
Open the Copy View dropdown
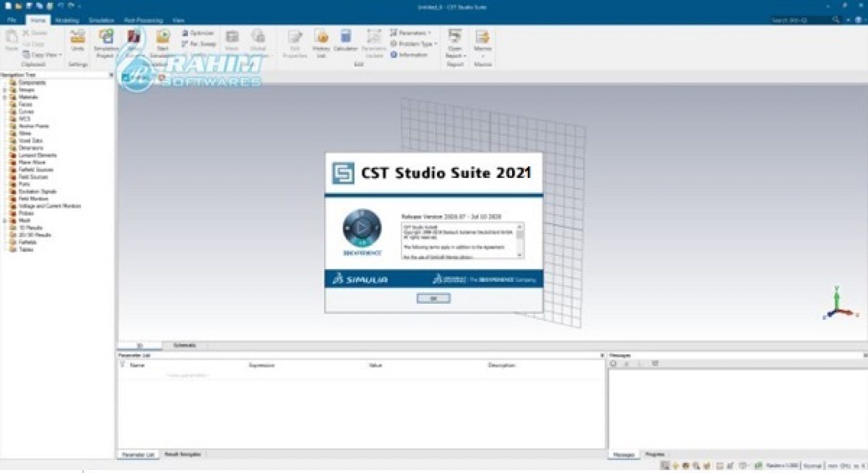tap(42, 55)
